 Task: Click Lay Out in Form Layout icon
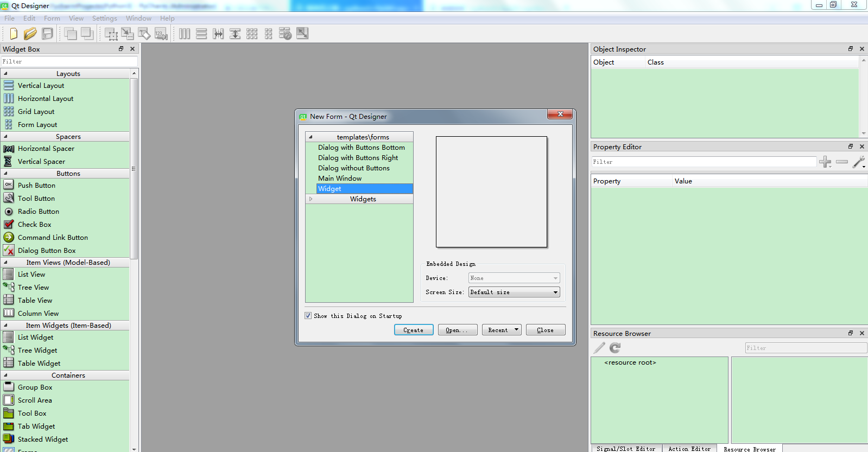(x=269, y=34)
